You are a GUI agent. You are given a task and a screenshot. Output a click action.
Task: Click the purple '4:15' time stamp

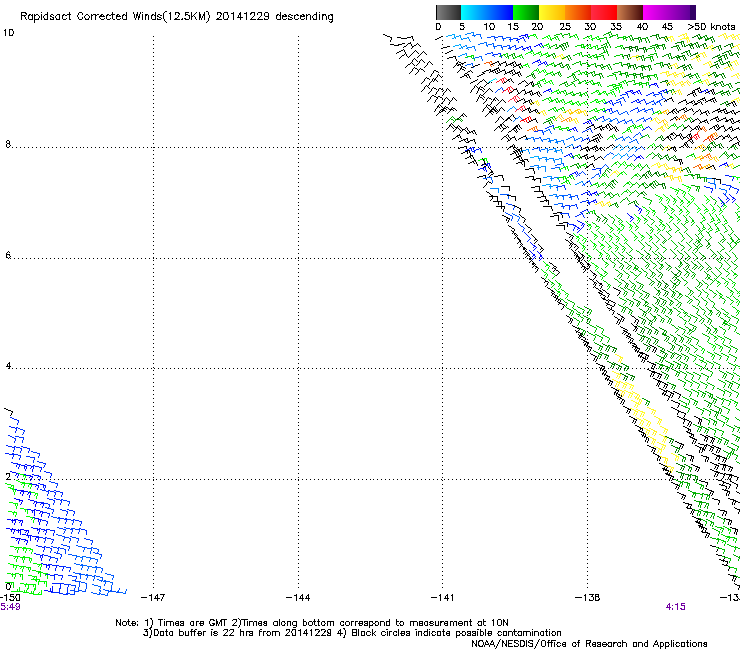click(x=675, y=607)
